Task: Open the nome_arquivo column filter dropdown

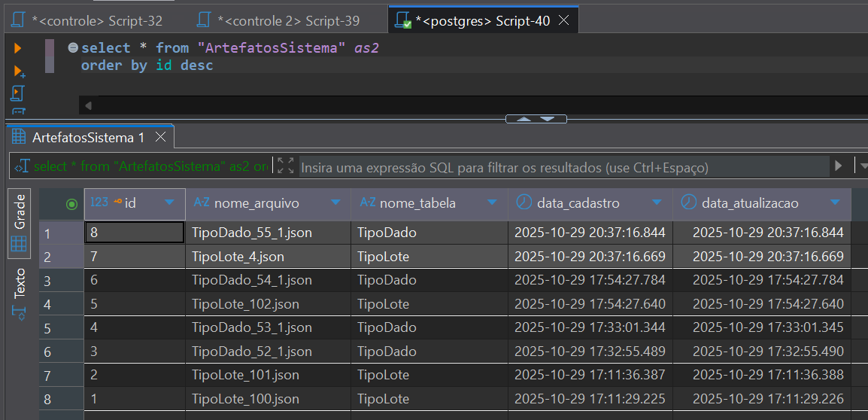Action: click(335, 203)
